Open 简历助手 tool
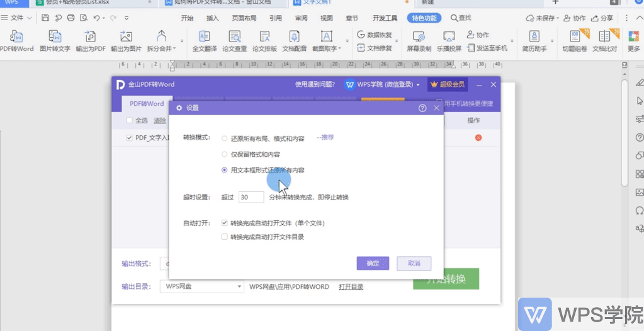This screenshot has height=331, width=644. click(534, 41)
